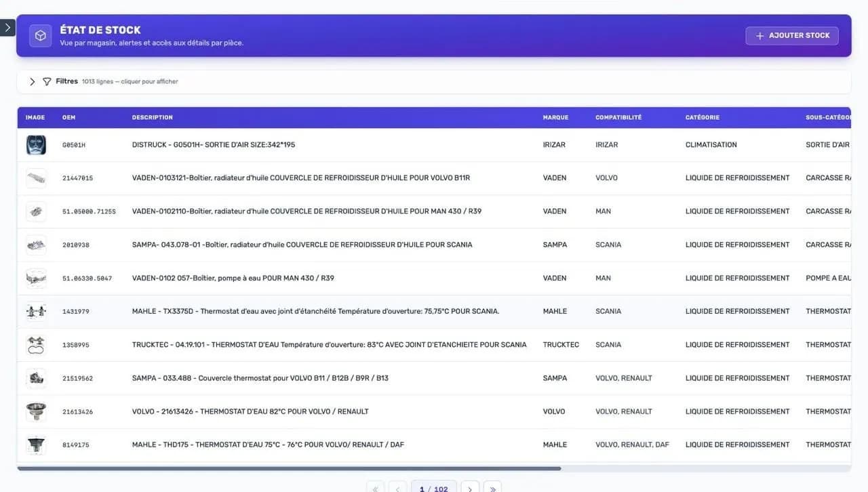The height and width of the screenshot is (492, 868).
Task: Click IRIZAR in the Marque column
Action: tap(554, 145)
